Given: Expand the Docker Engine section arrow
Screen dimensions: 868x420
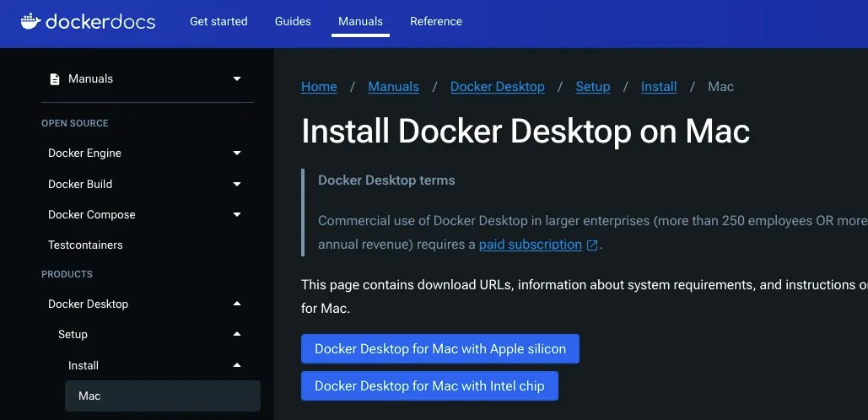Looking at the screenshot, I should click(x=237, y=153).
